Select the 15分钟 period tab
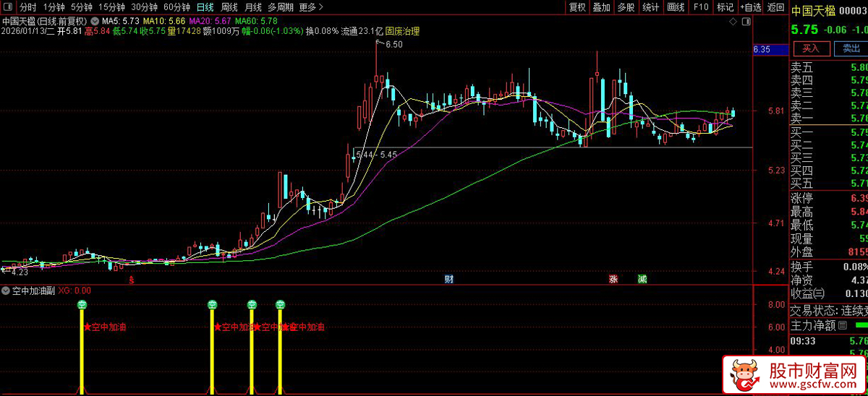This screenshot has height=396, width=868. point(111,7)
